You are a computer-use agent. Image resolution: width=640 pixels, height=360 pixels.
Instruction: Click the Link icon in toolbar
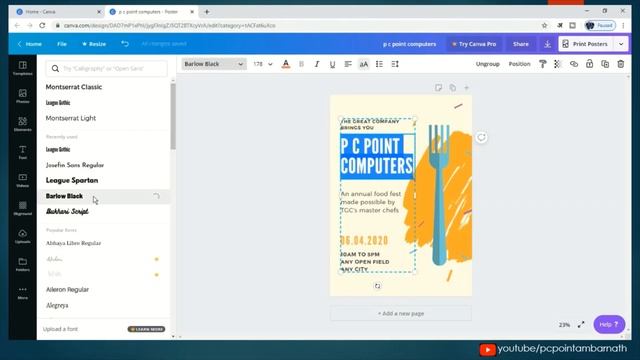coord(573,64)
